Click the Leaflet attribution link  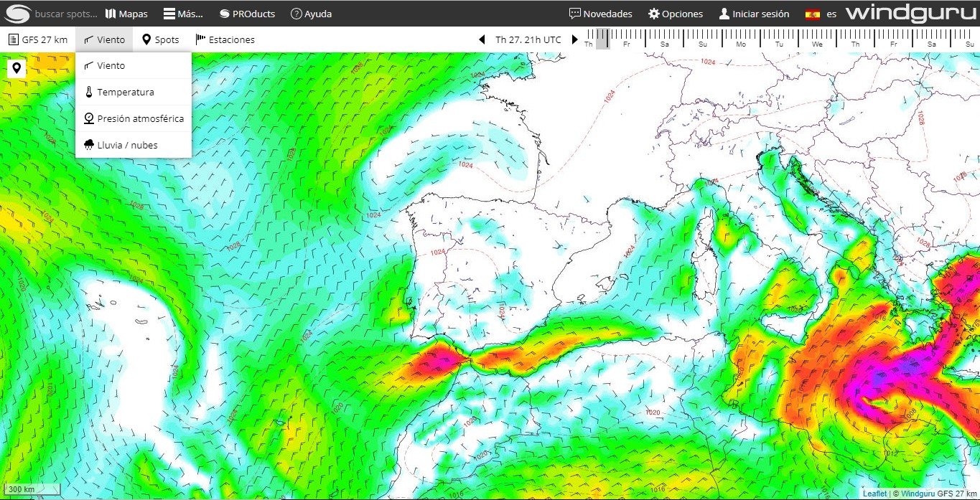pyautogui.click(x=874, y=494)
